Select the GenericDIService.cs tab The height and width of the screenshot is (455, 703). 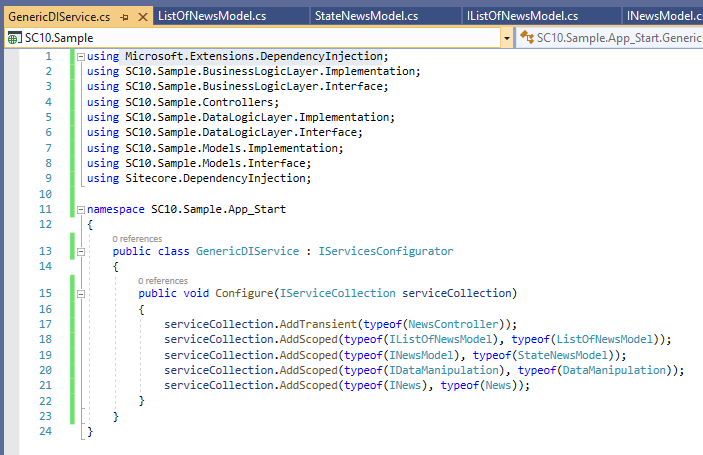point(59,17)
